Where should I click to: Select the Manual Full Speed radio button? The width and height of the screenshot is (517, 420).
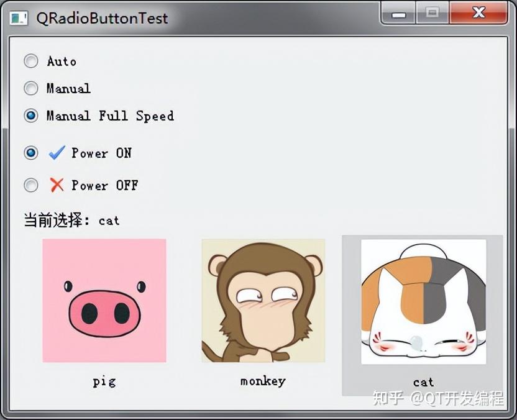(x=31, y=116)
